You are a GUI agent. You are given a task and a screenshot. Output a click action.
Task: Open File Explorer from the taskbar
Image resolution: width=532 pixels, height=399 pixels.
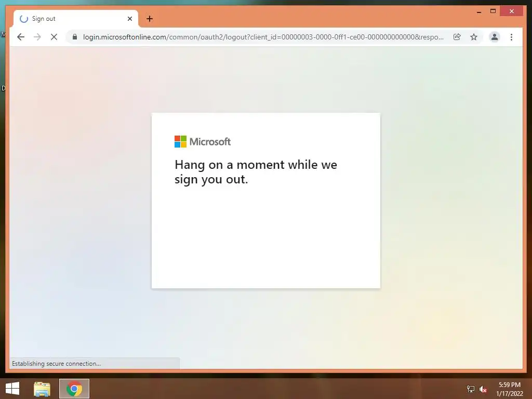(42, 389)
